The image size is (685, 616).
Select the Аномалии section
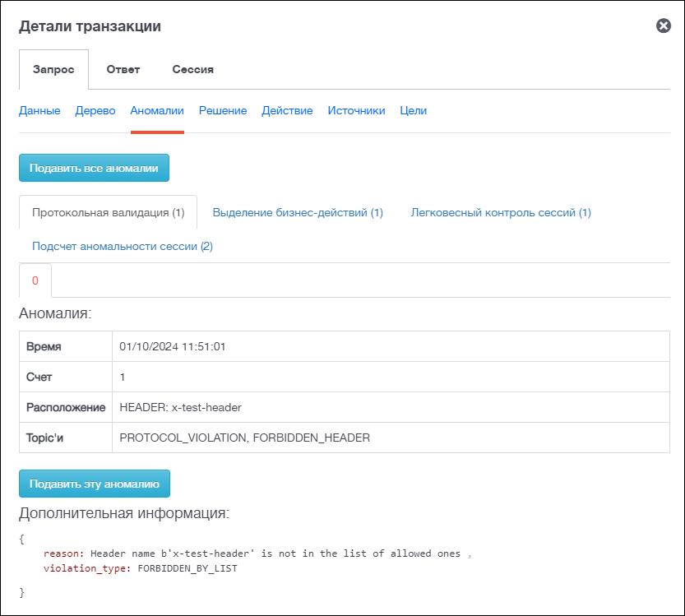(x=157, y=110)
